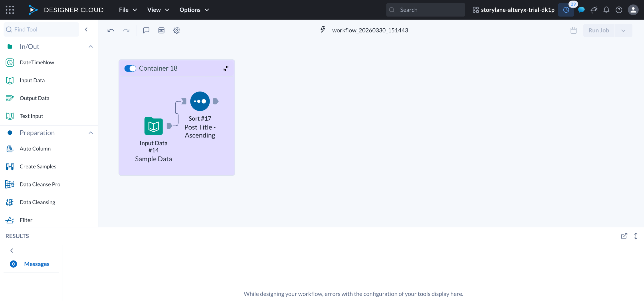Screen dimensions: 644x301
Task: Collapse the Preparation tool category
Action: click(91, 133)
